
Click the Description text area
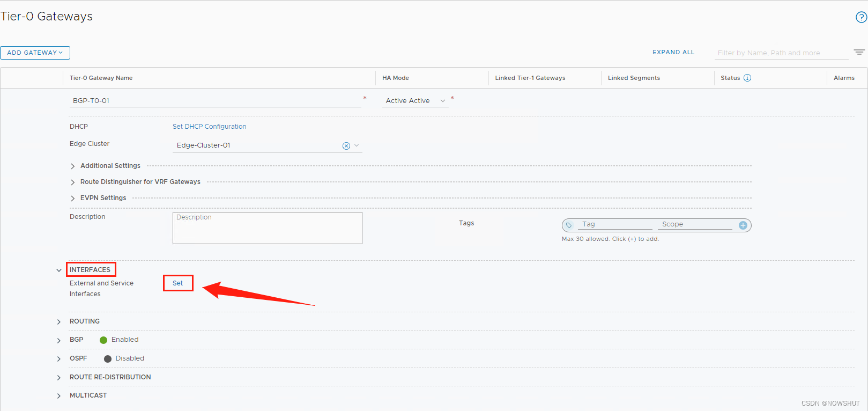(268, 228)
